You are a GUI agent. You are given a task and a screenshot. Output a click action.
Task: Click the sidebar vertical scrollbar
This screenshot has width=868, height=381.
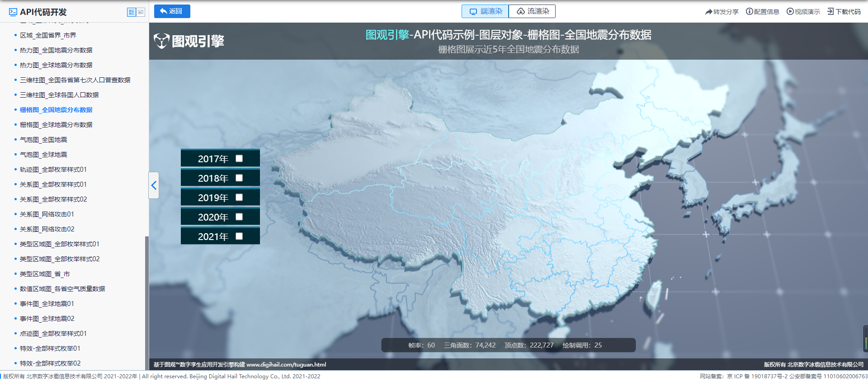pyautogui.click(x=146, y=303)
